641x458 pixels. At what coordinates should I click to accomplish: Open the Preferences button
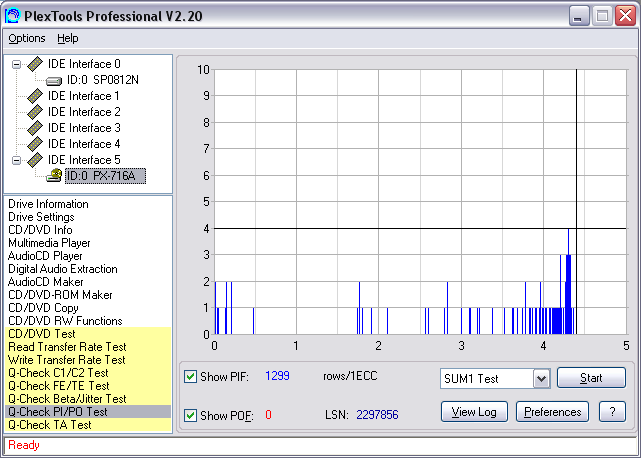tap(552, 411)
